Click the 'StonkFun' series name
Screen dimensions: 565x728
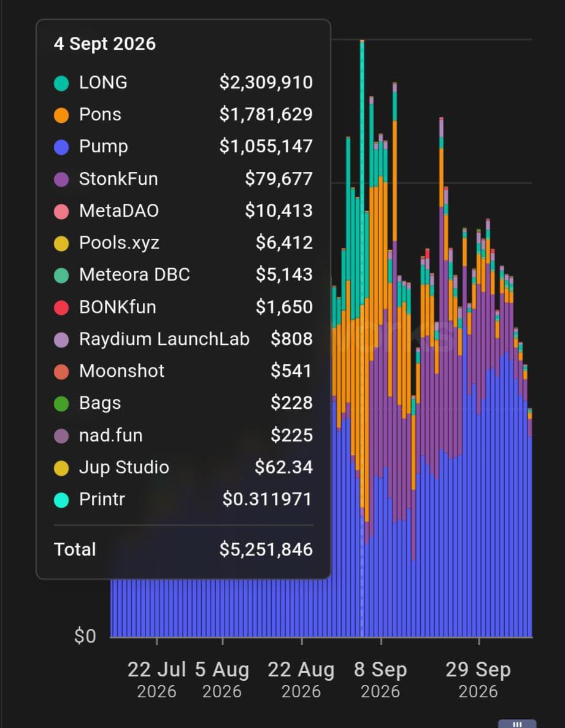click(118, 179)
